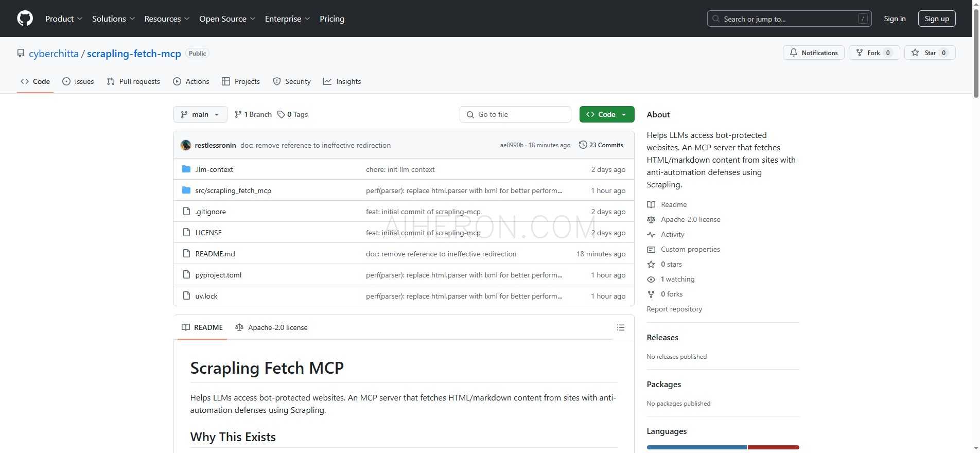Open the Releases heading link
980x453 pixels.
click(662, 338)
